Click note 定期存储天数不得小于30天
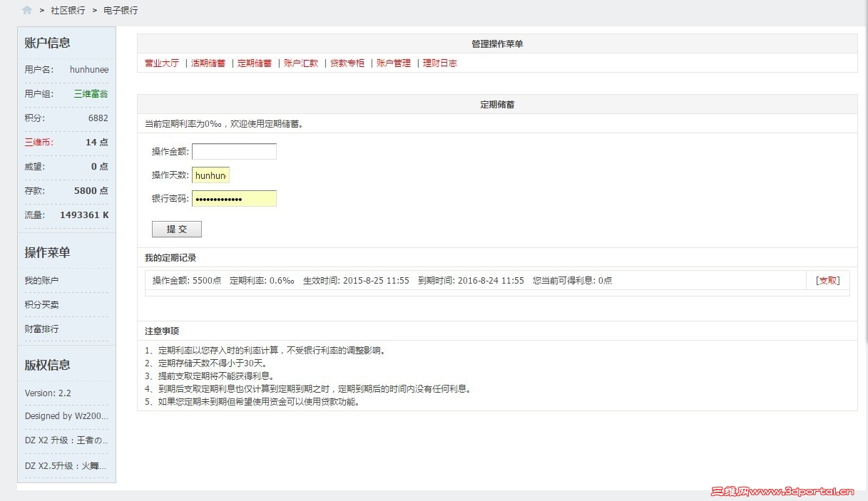Screen dimensions: 868x501 [205, 363]
